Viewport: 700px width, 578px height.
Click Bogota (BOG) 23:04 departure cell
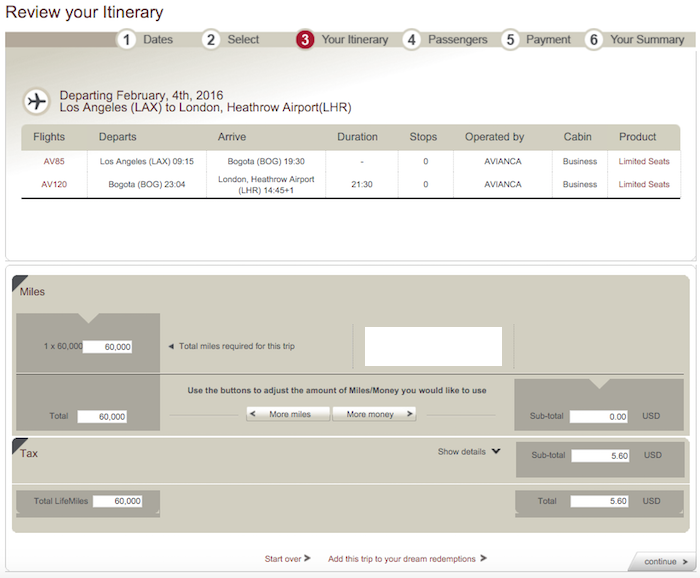click(x=147, y=184)
